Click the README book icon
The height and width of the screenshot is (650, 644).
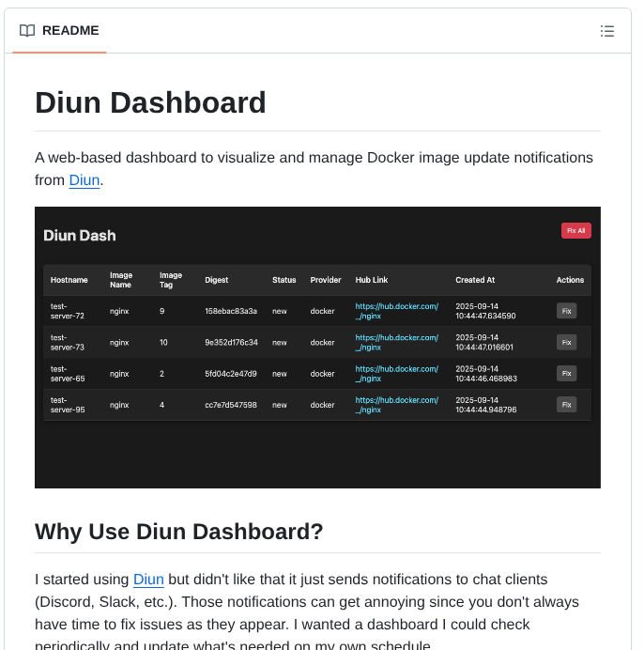point(27,31)
